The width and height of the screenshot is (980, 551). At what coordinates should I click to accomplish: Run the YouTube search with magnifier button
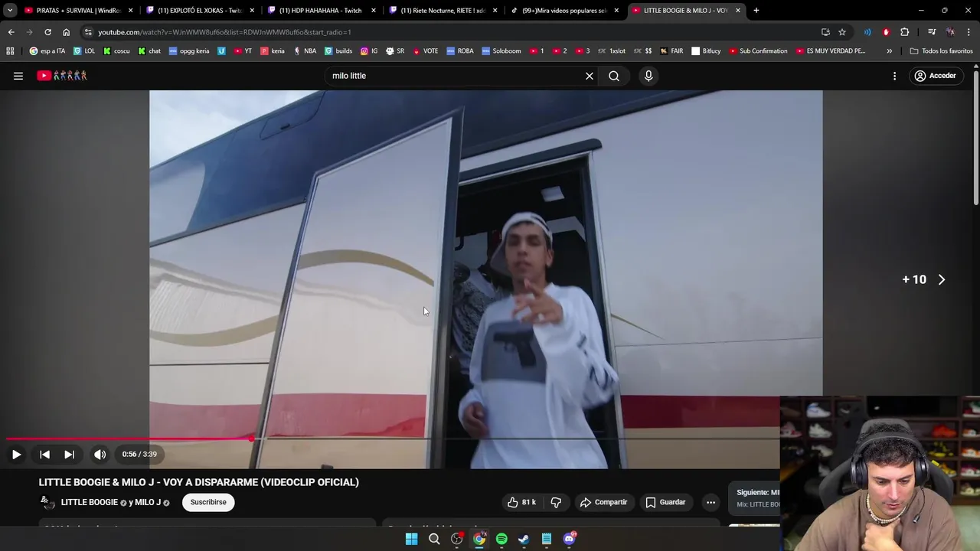click(x=614, y=76)
